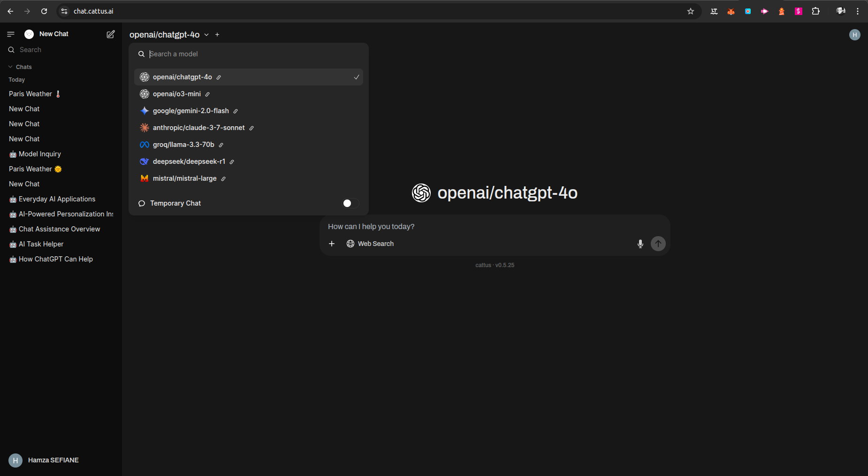This screenshot has height=476, width=868.
Task: Click the link icon next to openai/o3-mini
Action: coord(207,94)
